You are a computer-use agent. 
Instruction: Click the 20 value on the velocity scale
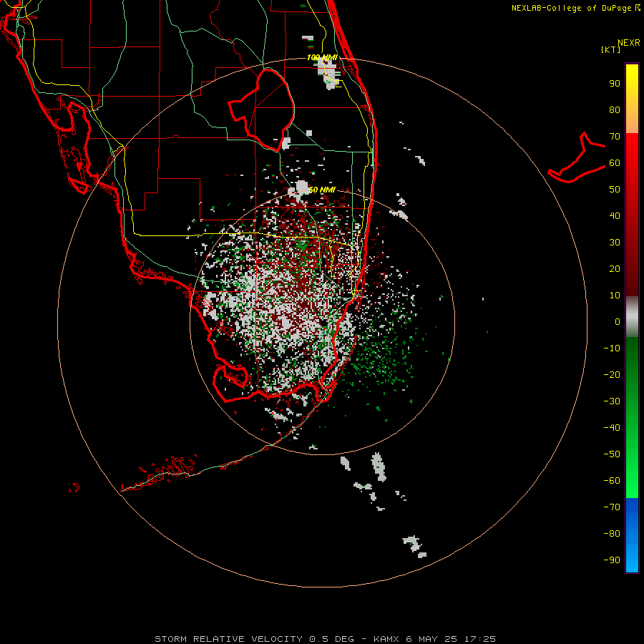[615, 269]
